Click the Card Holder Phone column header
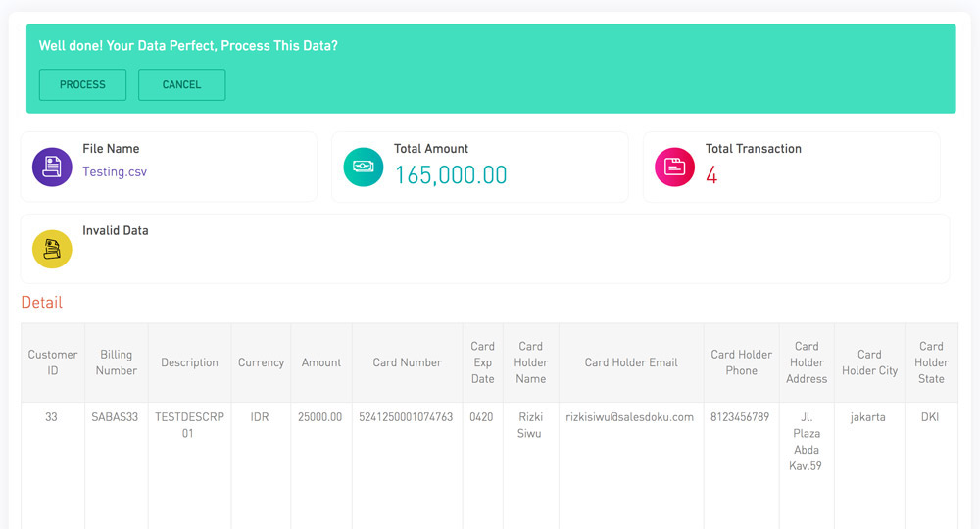The width and height of the screenshot is (980, 529). [741, 362]
